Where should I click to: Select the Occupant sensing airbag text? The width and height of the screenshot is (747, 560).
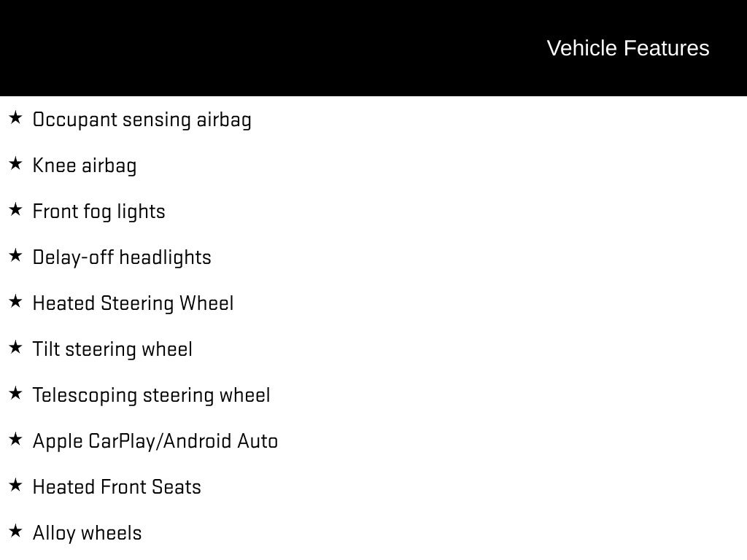click(142, 120)
